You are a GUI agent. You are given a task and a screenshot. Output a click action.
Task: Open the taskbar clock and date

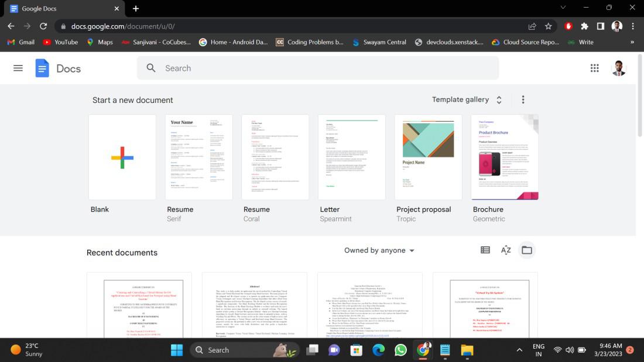[x=608, y=350]
